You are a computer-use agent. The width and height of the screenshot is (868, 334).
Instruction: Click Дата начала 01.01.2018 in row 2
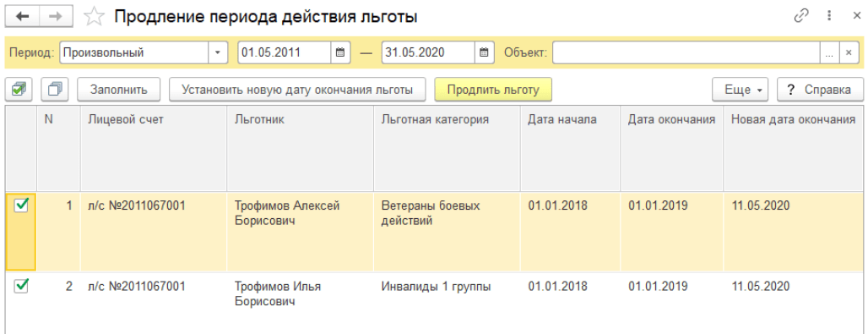570,303
